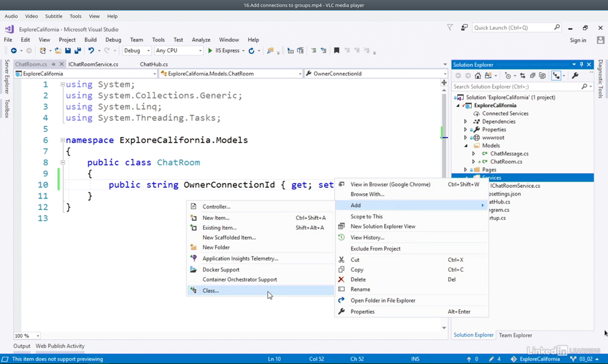608x364 pixels.
Task: Click the feedback icon beside Quick Launch
Action: pyautogui.click(x=464, y=27)
